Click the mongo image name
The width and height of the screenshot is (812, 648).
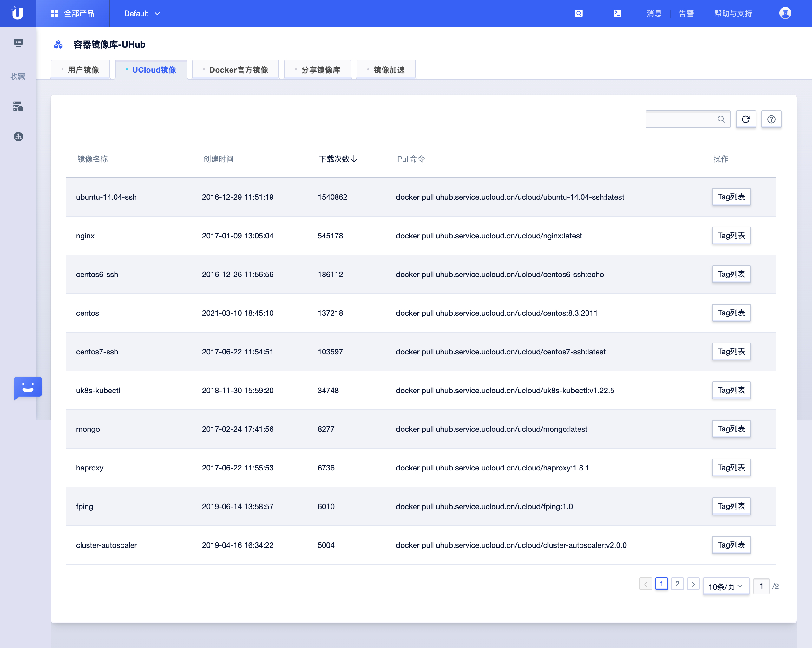coord(88,429)
